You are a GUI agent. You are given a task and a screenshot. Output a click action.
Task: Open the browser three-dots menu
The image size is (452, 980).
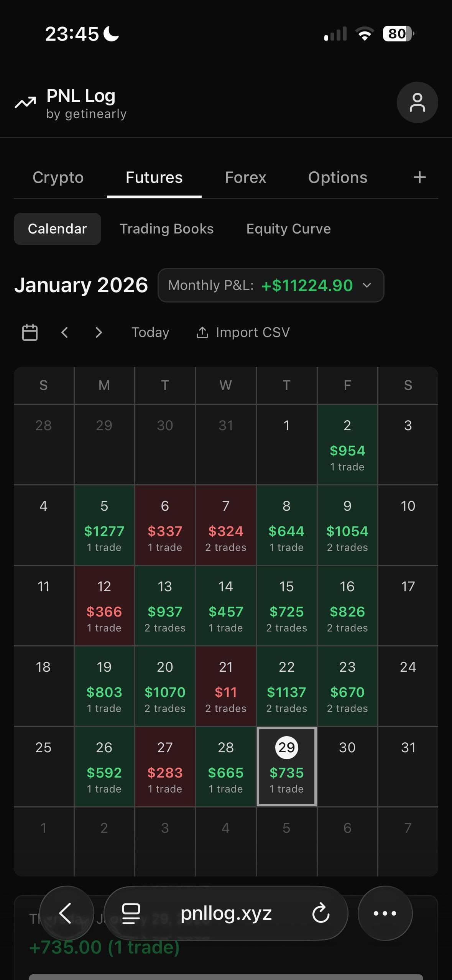(385, 913)
